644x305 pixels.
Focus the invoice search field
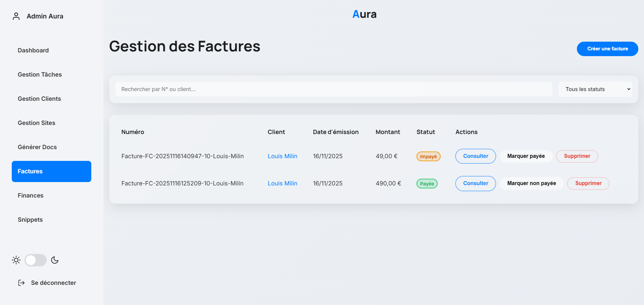click(334, 89)
